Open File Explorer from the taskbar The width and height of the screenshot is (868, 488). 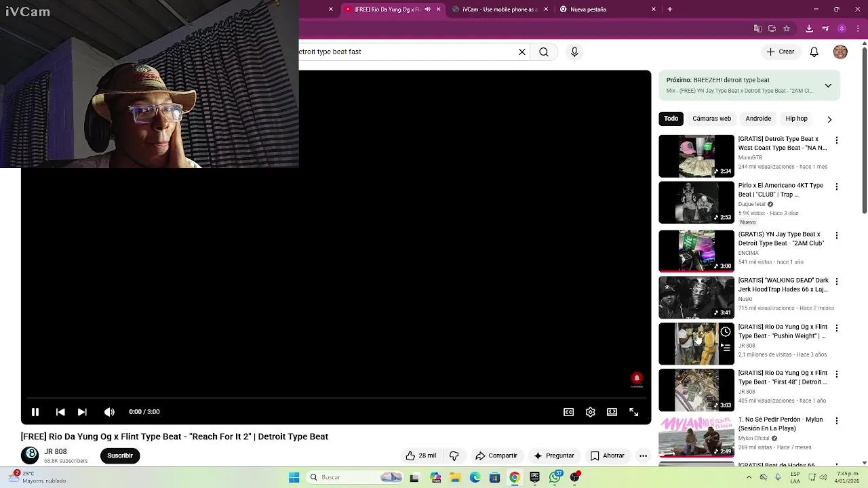(x=455, y=477)
